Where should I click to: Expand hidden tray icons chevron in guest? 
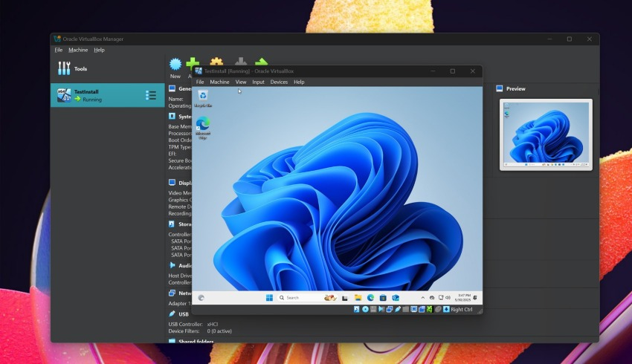click(423, 298)
